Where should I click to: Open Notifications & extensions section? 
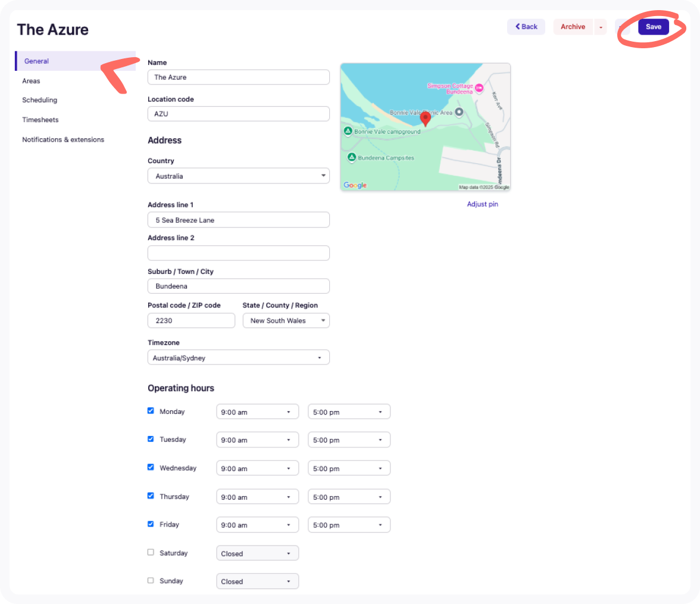(x=63, y=139)
